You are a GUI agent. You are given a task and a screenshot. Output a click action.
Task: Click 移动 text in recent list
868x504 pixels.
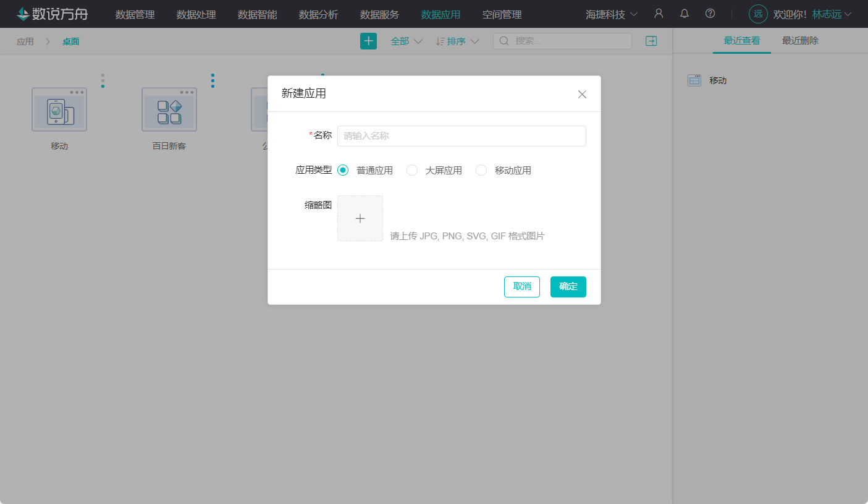point(718,80)
